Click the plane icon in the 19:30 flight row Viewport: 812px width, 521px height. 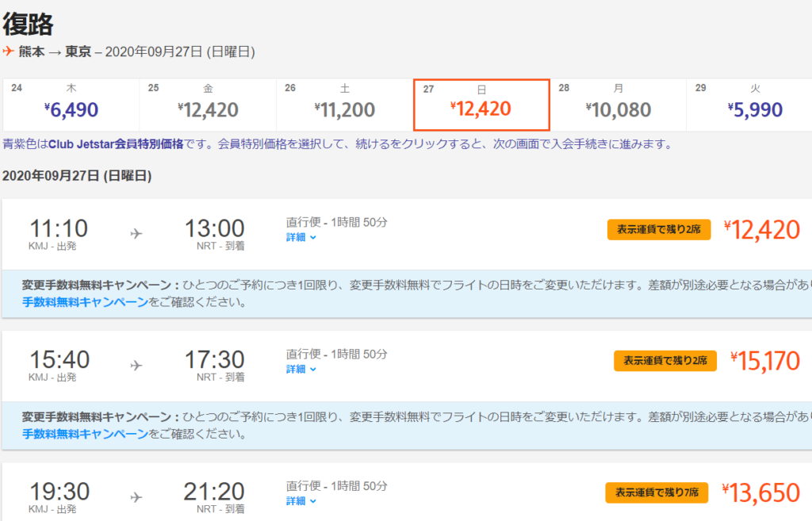click(136, 497)
